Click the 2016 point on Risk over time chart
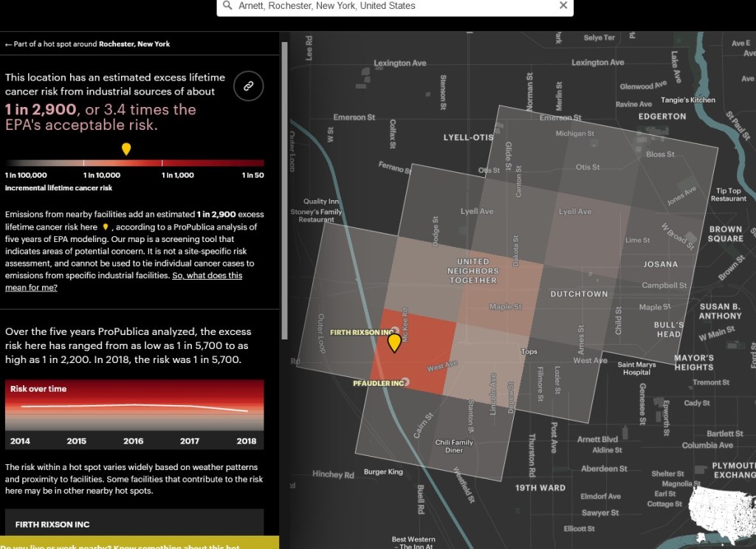756x549 pixels. tap(134, 405)
